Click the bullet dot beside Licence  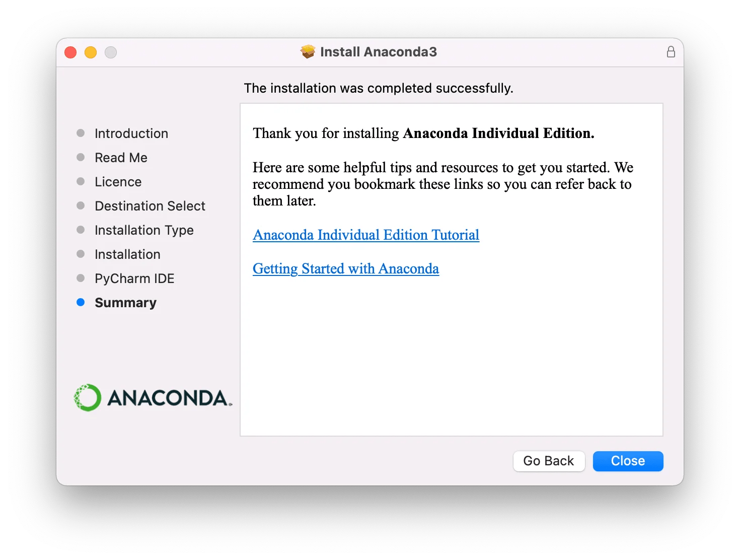click(81, 181)
